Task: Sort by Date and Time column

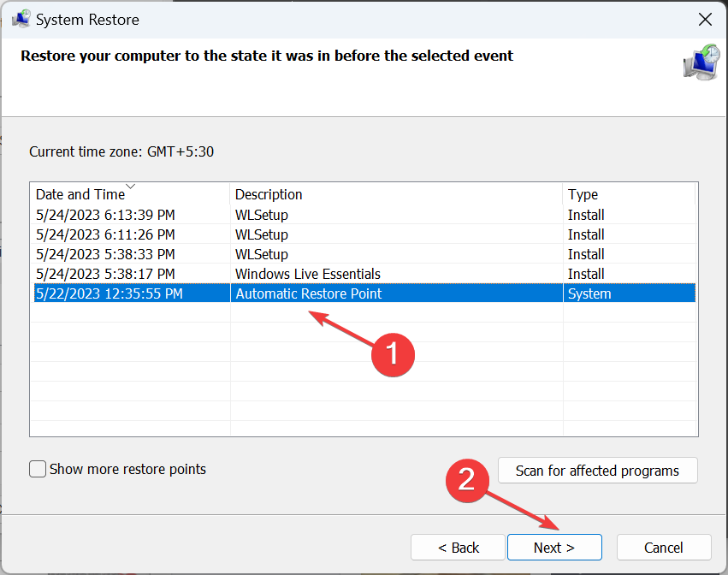Action: [x=80, y=194]
